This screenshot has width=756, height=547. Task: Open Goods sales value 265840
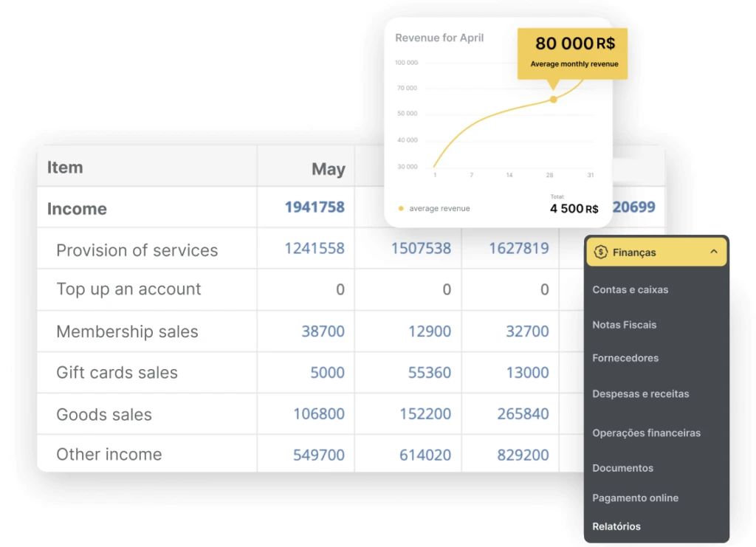[x=523, y=414]
